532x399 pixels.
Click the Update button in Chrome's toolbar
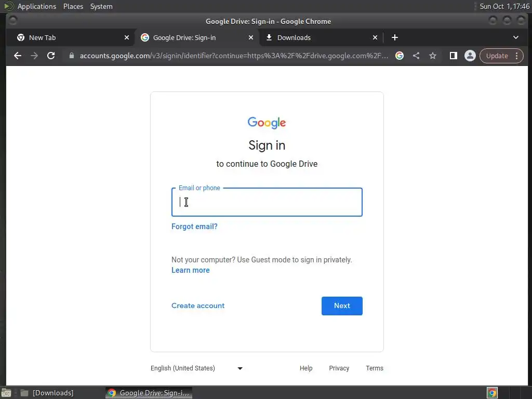tap(497, 56)
